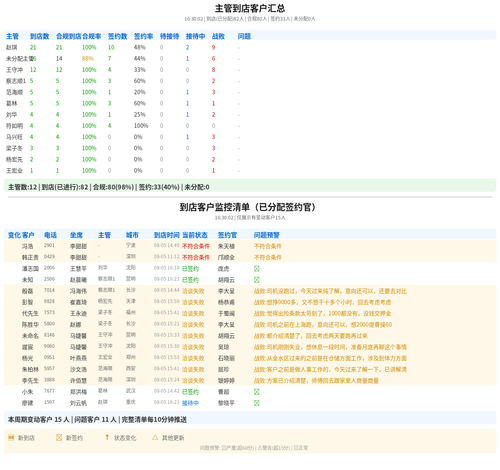Click the green check icon in the 2506 phone row
The image size is (500, 470).
[x=257, y=280]
